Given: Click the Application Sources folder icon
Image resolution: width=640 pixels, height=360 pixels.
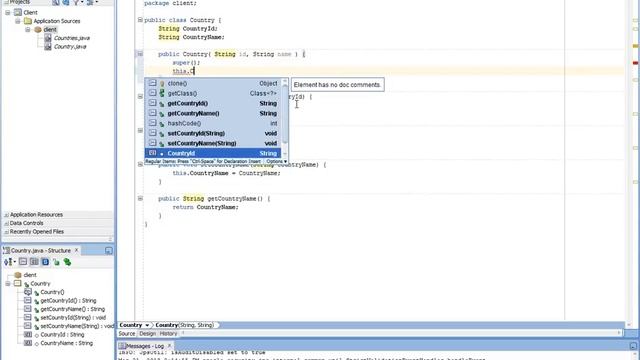Looking at the screenshot, I should pyautogui.click(x=28, y=21).
